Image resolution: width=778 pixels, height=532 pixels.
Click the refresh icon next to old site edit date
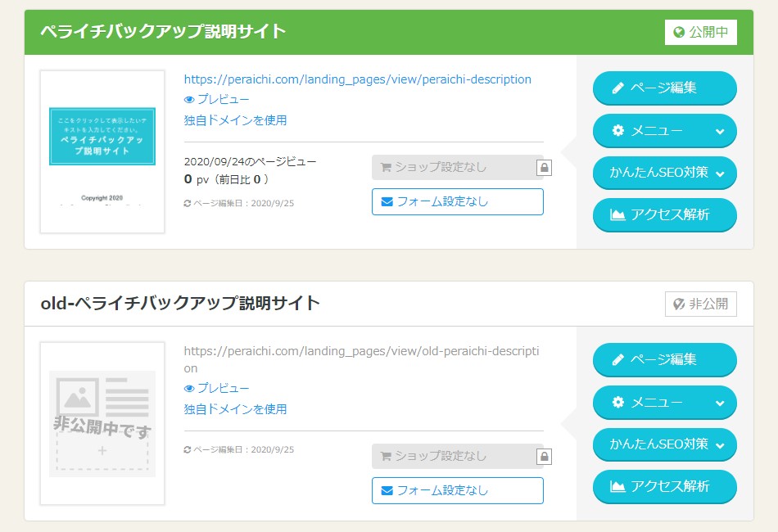188,449
